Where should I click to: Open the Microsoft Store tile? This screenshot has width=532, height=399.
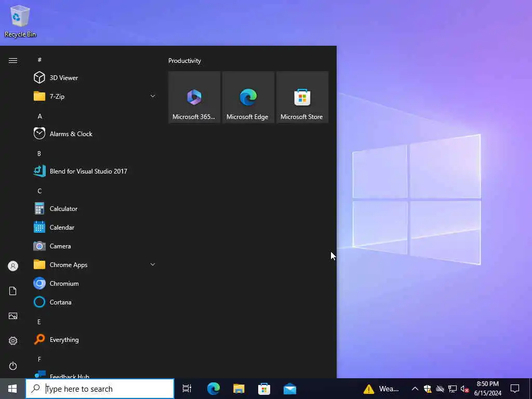[x=302, y=97]
